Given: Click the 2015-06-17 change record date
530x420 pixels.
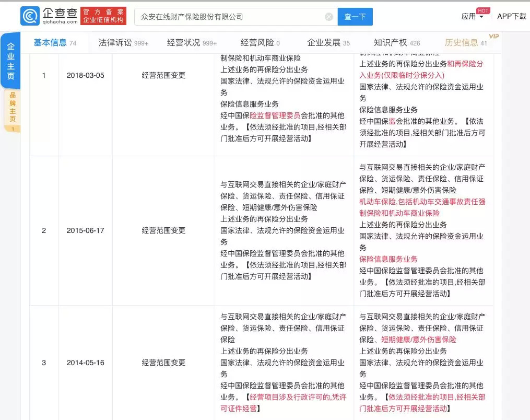Looking at the screenshot, I should coord(85,230).
